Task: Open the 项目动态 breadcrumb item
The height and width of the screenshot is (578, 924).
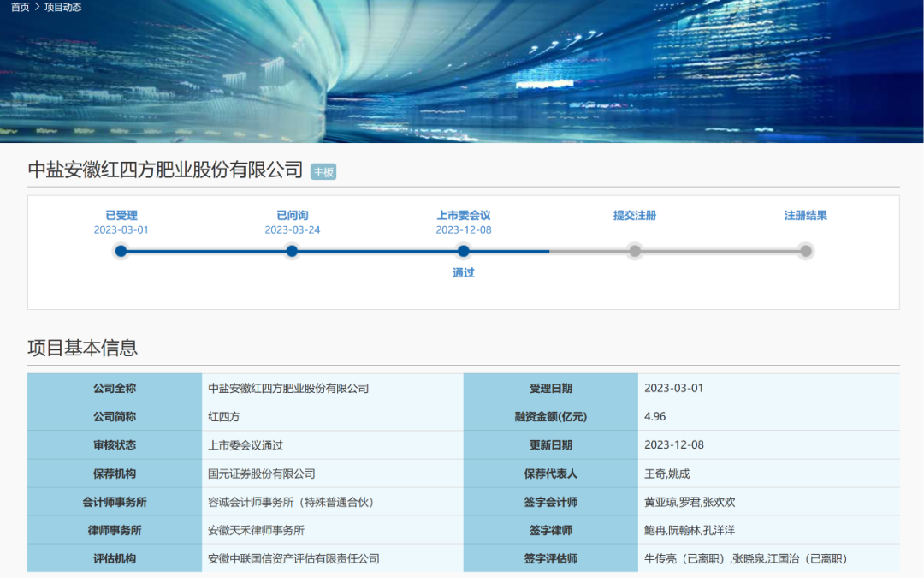Action: point(62,7)
